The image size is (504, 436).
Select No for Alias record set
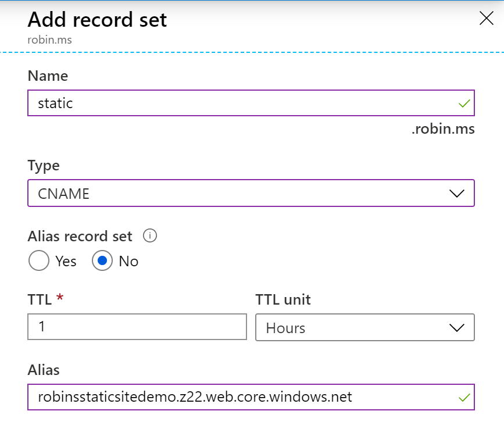(x=102, y=261)
